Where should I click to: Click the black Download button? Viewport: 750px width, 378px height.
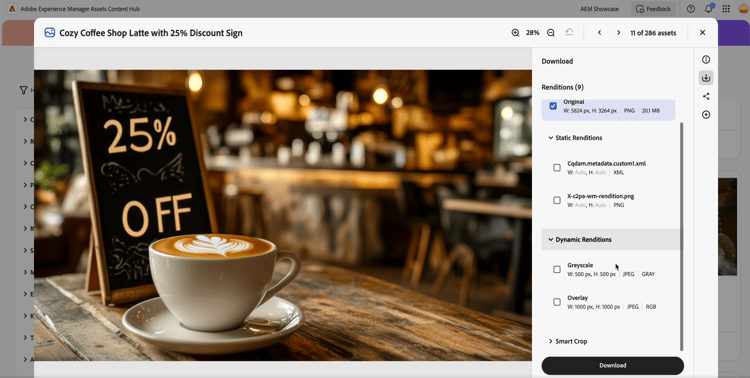[x=613, y=366]
